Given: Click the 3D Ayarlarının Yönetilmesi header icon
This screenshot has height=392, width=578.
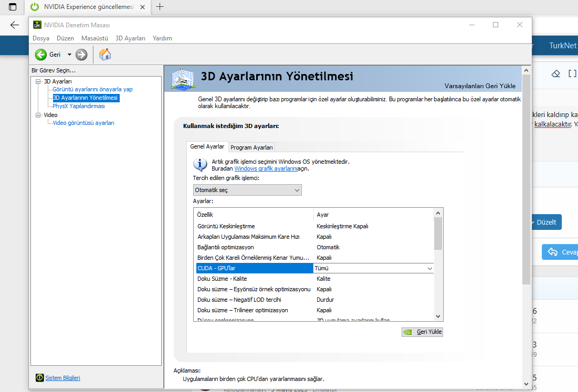Looking at the screenshot, I should 183,79.
